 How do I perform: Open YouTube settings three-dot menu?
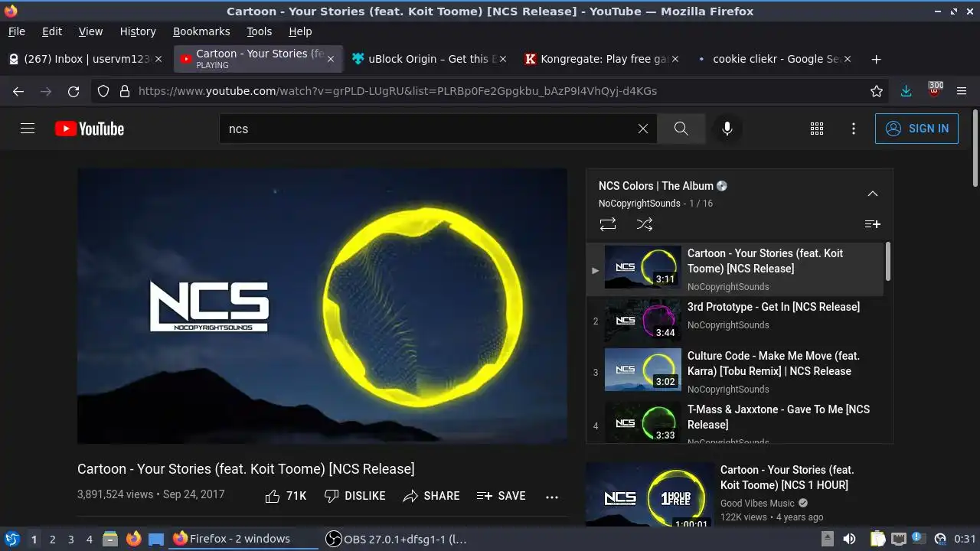[x=854, y=129]
